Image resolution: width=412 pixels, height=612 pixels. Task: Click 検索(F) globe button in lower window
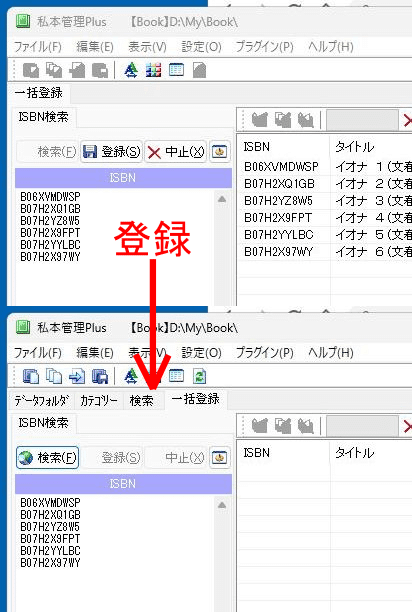(x=48, y=457)
